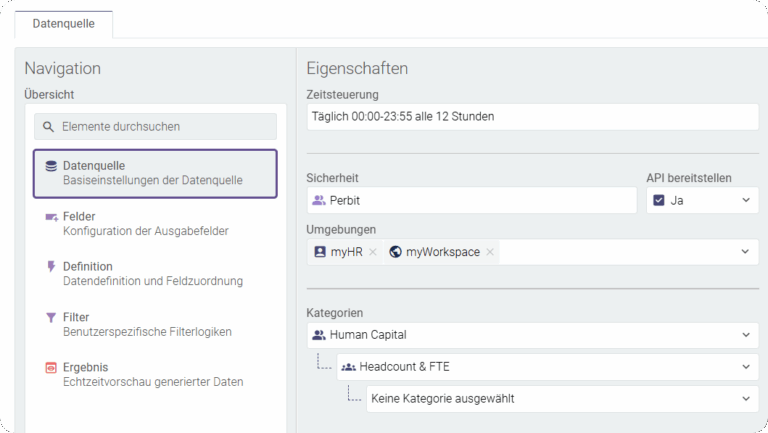Toggle the API bereitstellen Ja checkbox
Screen dimensions: 768x433
pyautogui.click(x=659, y=200)
